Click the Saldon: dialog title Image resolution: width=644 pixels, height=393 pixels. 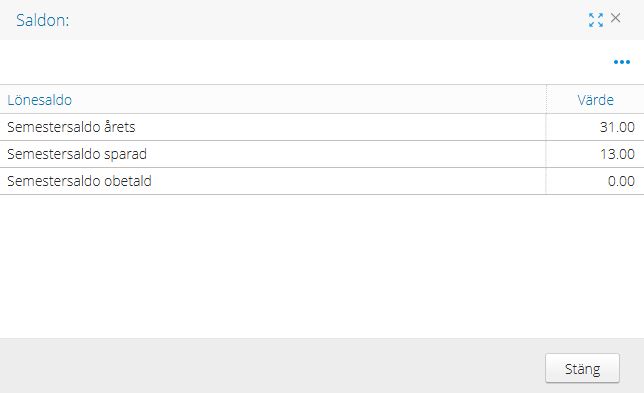(43, 20)
